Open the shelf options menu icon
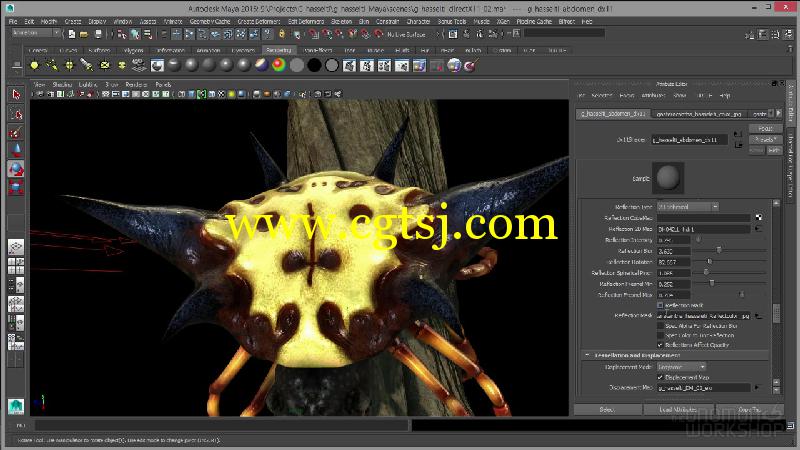 click(x=16, y=65)
